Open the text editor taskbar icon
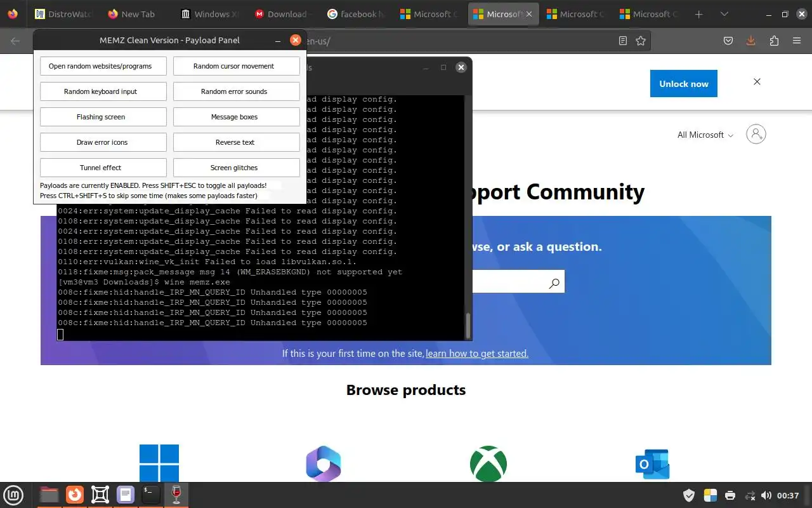 126,495
